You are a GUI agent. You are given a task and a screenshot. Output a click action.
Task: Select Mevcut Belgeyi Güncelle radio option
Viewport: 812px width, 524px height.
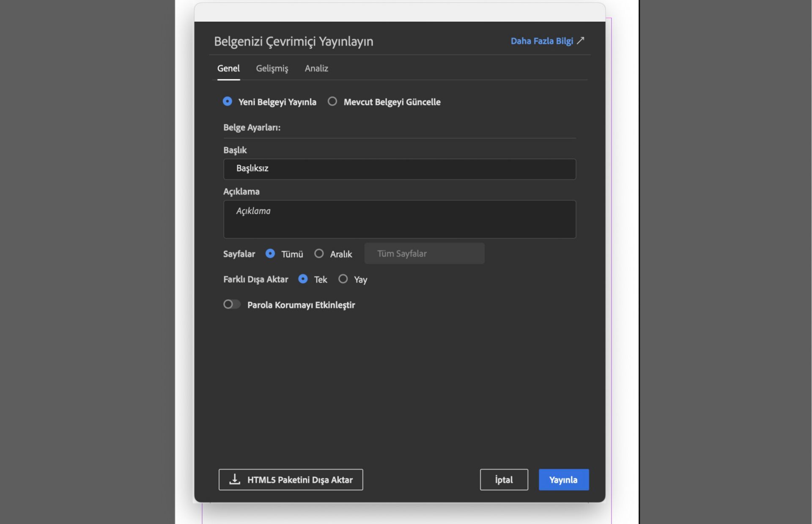[x=332, y=102]
